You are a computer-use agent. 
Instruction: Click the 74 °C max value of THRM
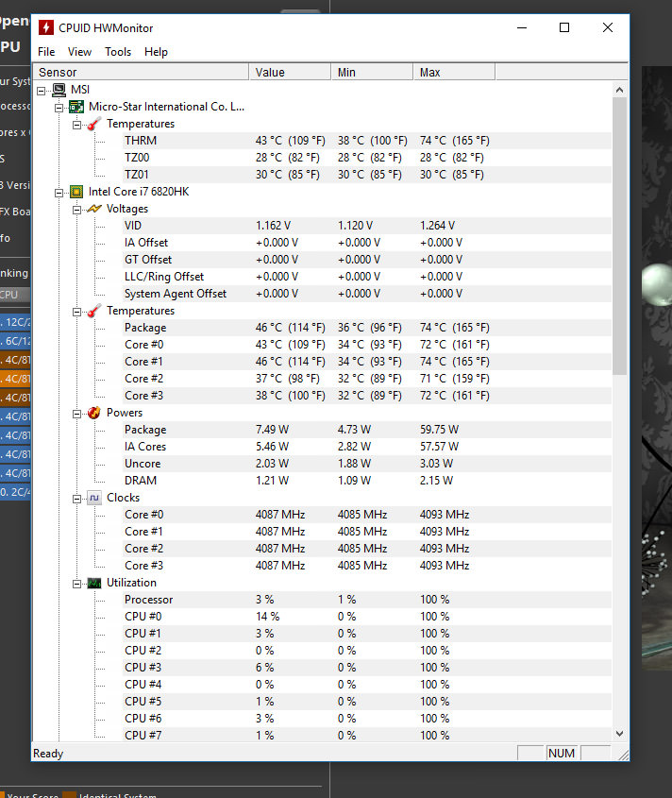point(454,141)
